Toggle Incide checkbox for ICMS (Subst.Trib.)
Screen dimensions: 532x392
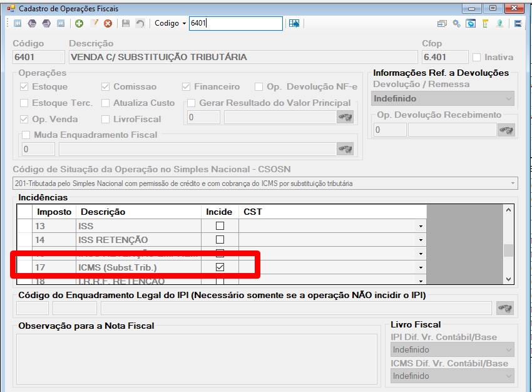coord(220,267)
